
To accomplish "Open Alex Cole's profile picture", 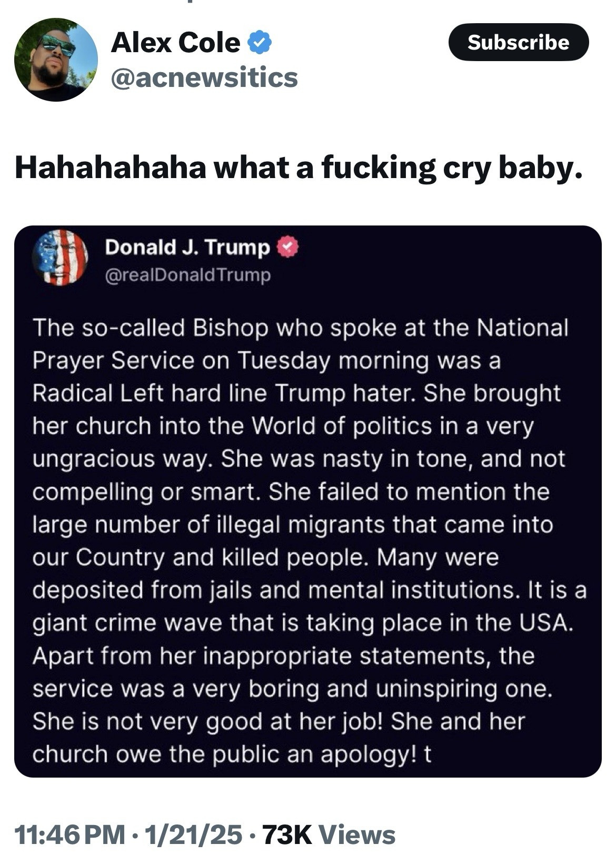I will [x=56, y=60].
